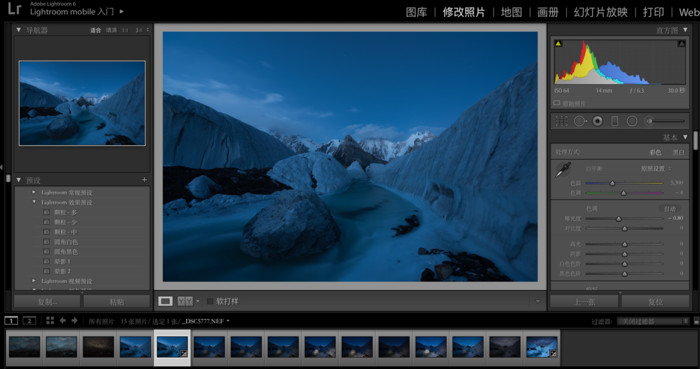Add a new preset with plus icon
The height and width of the screenshot is (369, 700).
[x=144, y=180]
